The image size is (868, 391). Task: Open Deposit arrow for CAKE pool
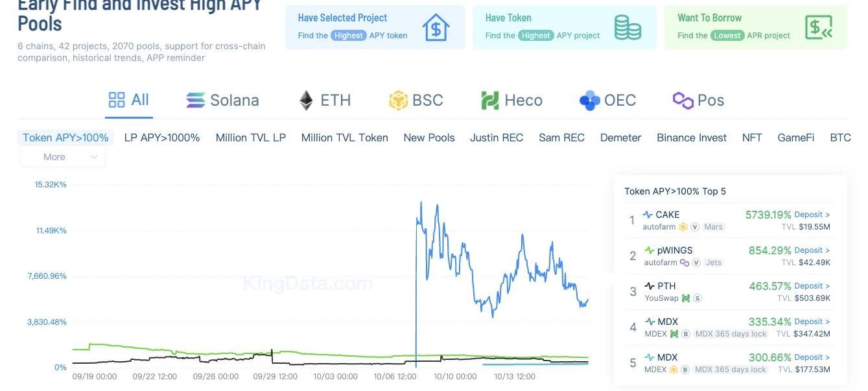pyautogui.click(x=812, y=215)
